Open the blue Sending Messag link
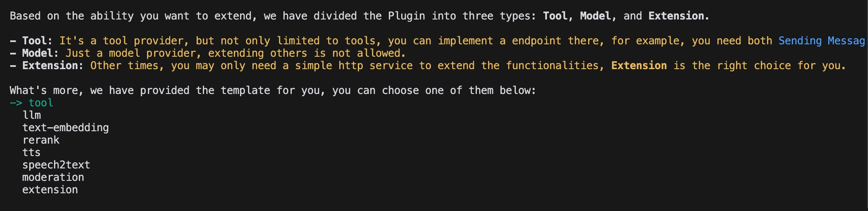 (x=821, y=41)
